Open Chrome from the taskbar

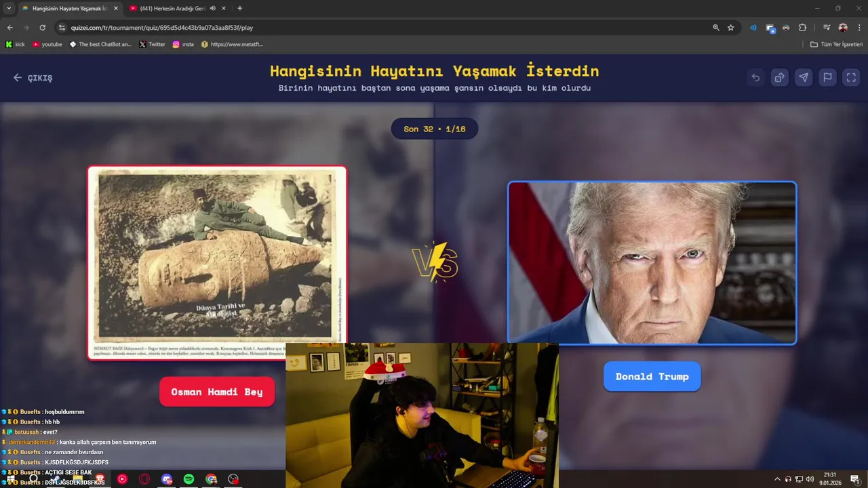pyautogui.click(x=212, y=479)
